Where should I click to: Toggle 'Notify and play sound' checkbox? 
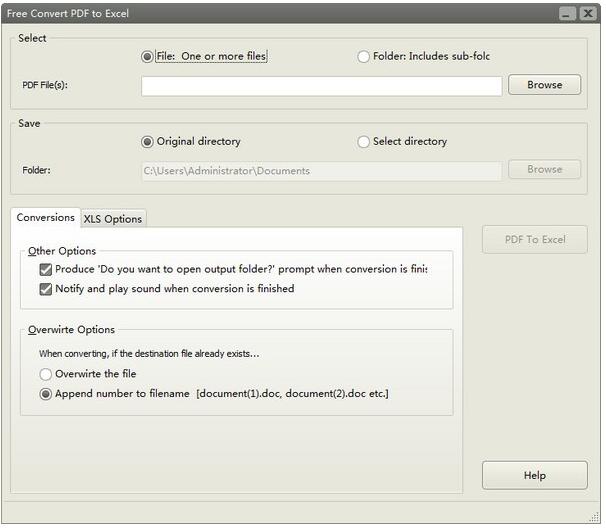[46, 289]
